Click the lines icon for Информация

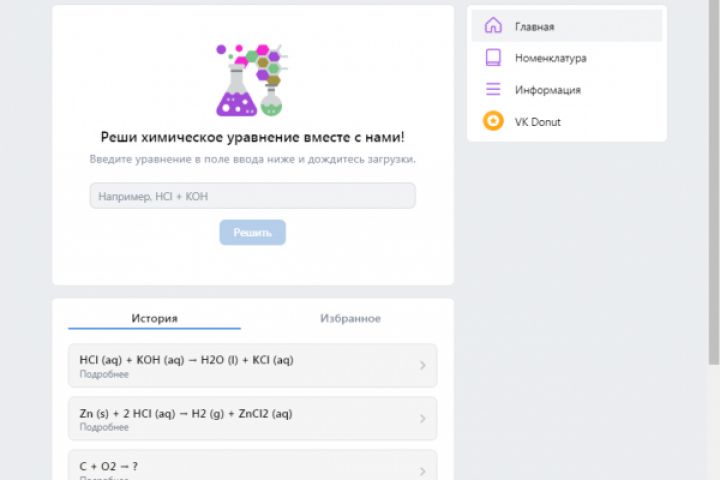[x=493, y=89]
